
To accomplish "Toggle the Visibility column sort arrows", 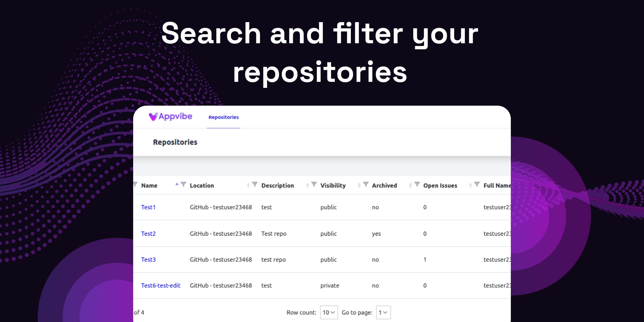I will 359,185.
